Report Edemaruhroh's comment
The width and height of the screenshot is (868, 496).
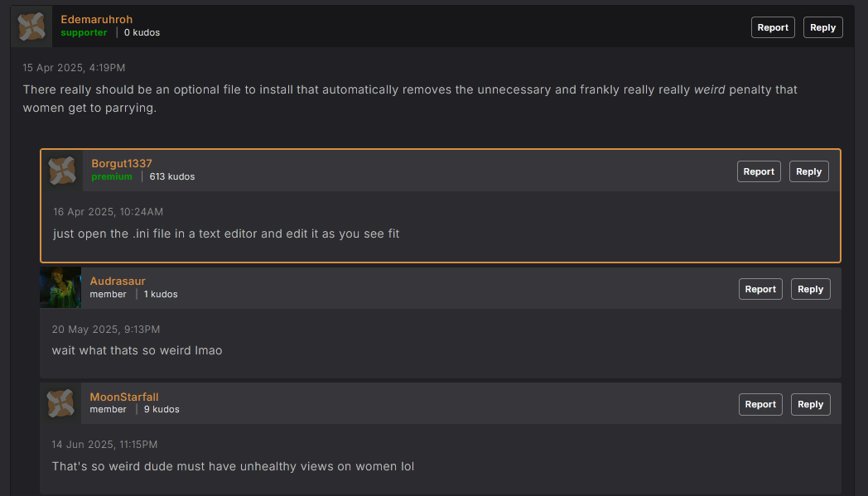[x=773, y=27]
